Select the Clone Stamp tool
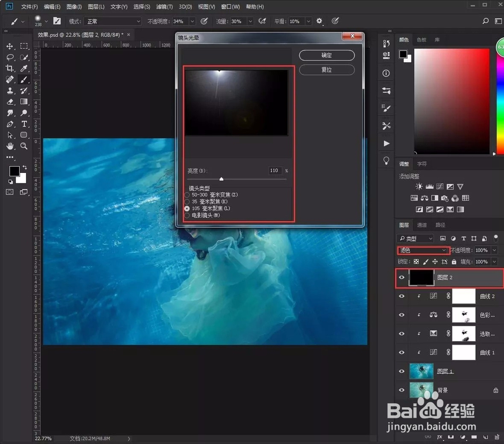 (x=10, y=91)
